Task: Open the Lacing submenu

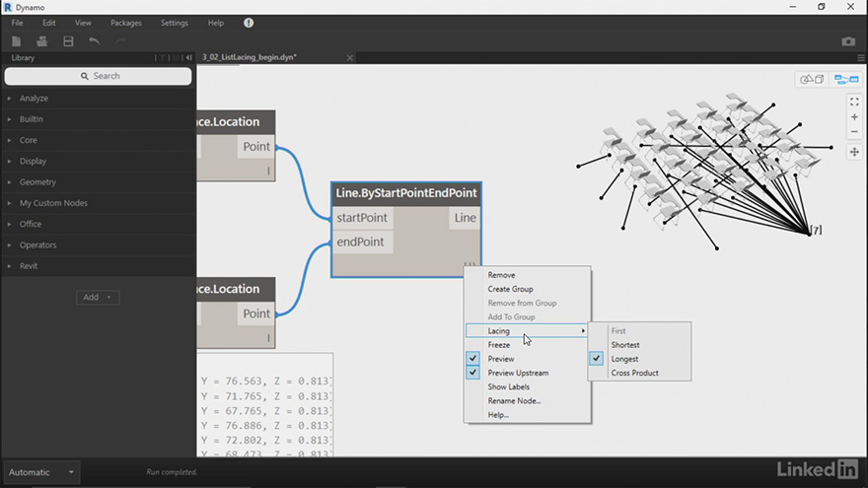Action: tap(528, 331)
